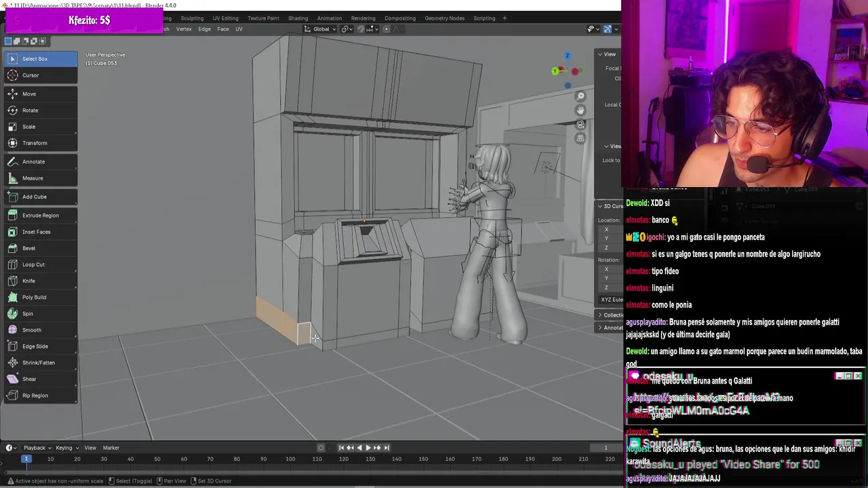868x488 pixels.
Task: Choose the Measure tool
Action: 40,178
